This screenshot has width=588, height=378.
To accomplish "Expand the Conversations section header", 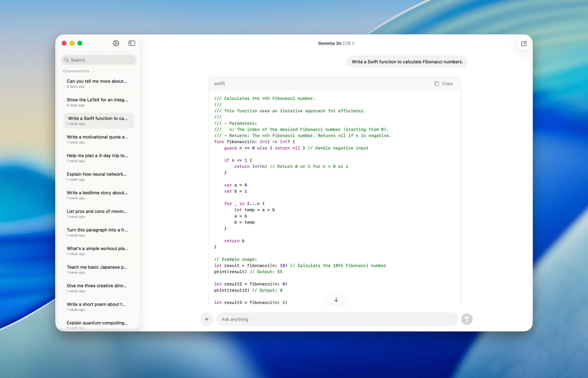I will pos(76,71).
